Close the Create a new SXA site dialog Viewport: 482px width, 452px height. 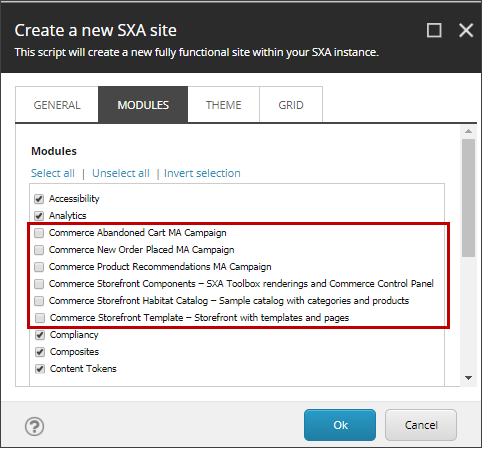466,30
